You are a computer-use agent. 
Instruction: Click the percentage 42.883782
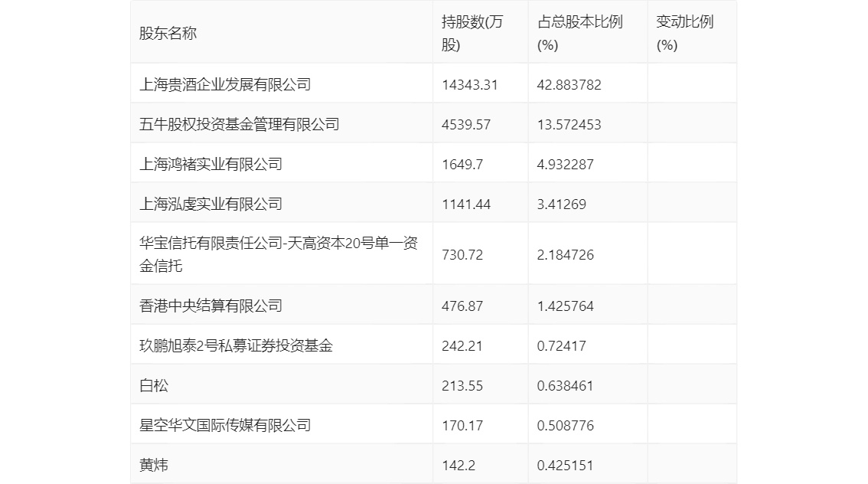pyautogui.click(x=569, y=85)
